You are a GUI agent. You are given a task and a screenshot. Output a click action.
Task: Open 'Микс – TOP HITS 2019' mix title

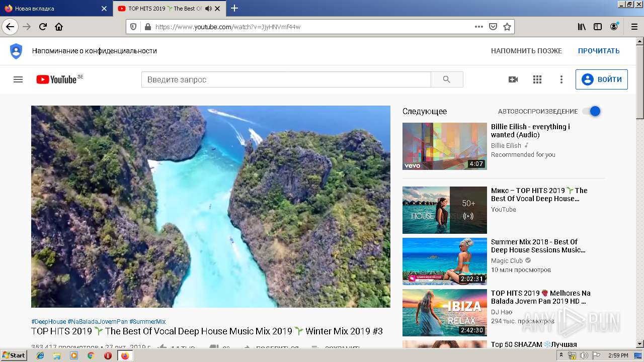pos(539,195)
